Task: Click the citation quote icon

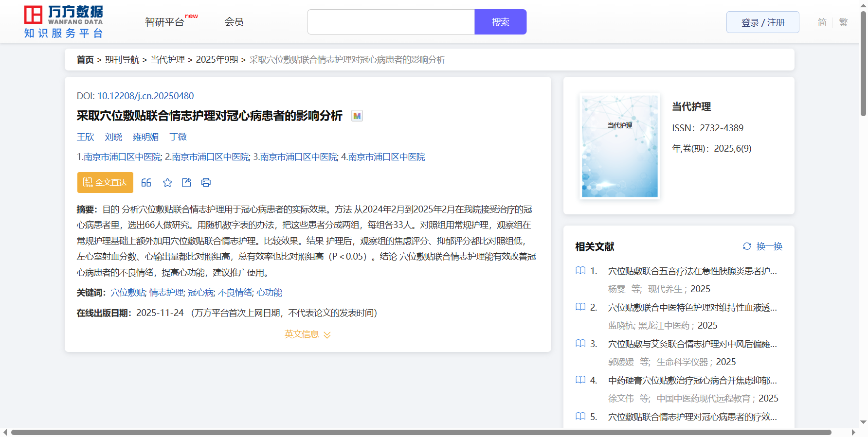Action: (x=146, y=183)
